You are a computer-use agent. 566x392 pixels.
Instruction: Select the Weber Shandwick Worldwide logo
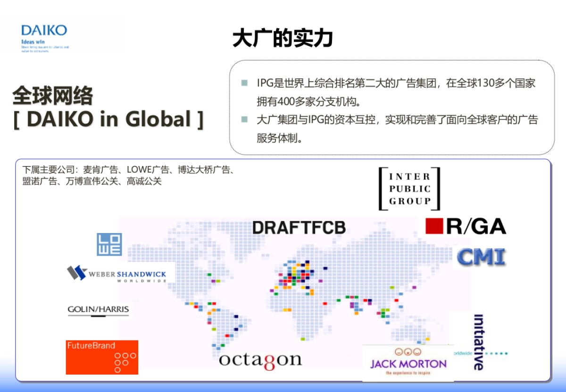point(117,274)
